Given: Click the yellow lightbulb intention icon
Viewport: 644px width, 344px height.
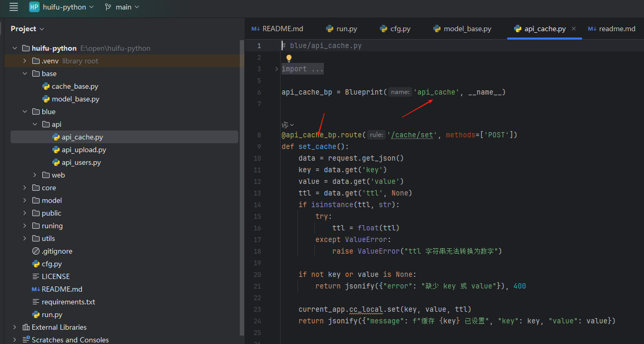Looking at the screenshot, I should 289,58.
